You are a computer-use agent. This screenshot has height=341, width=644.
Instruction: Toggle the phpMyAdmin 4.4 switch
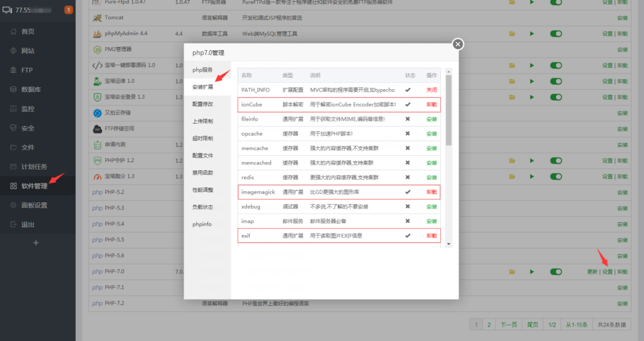point(556,34)
